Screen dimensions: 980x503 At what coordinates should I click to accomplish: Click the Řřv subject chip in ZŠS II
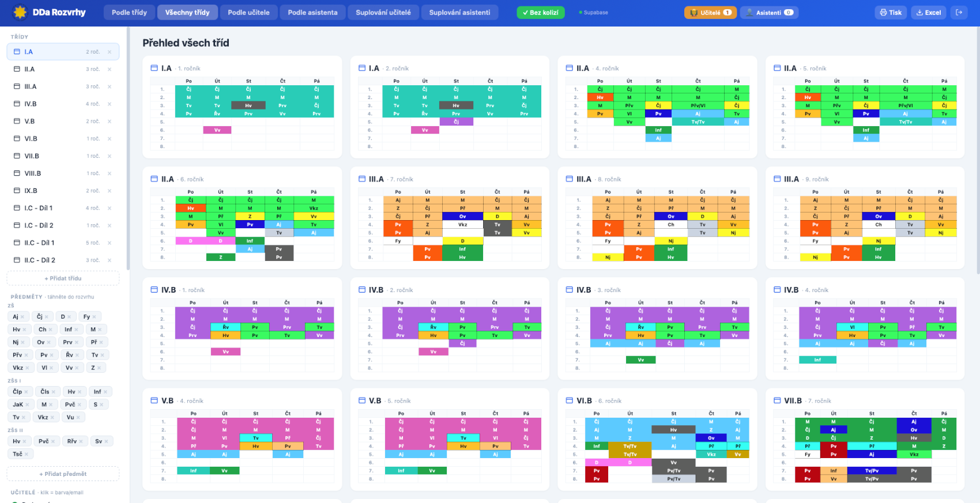pos(75,441)
